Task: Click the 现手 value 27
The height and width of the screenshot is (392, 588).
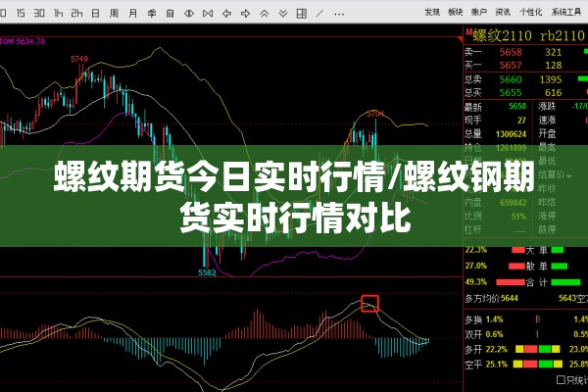Action: 521,121
